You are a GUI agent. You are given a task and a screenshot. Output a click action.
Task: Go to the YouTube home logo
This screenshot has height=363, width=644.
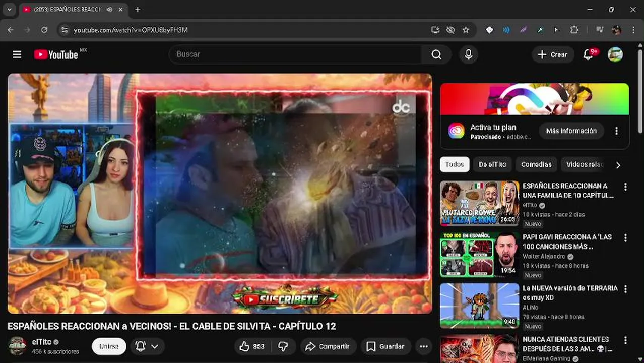tap(56, 54)
